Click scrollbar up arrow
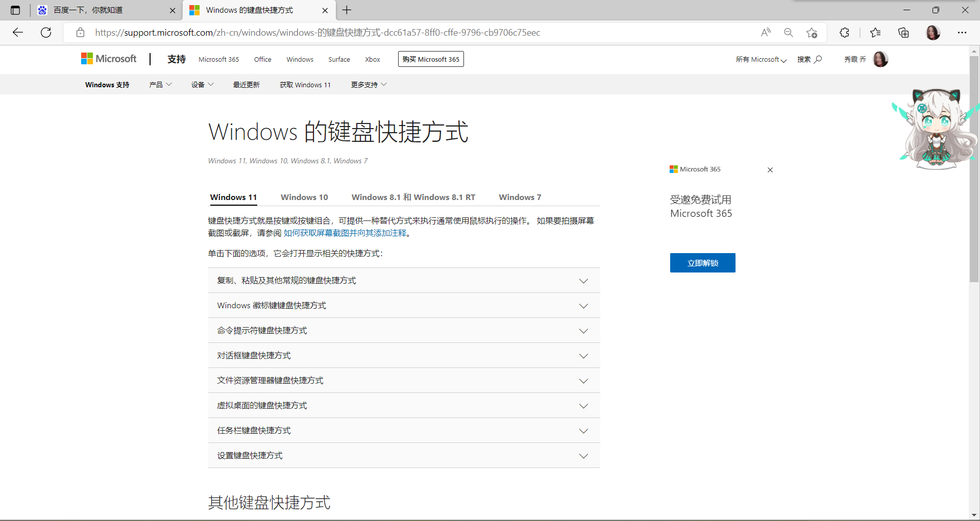This screenshot has width=980, height=521. (x=974, y=51)
